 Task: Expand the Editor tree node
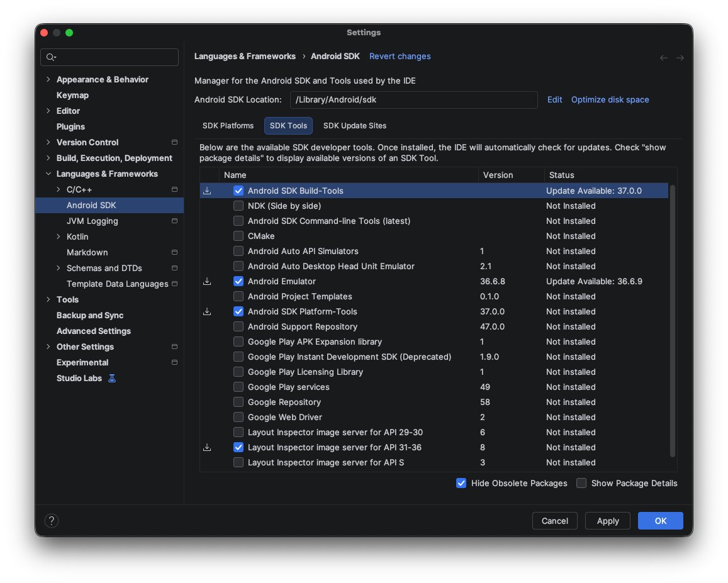pyautogui.click(x=48, y=111)
